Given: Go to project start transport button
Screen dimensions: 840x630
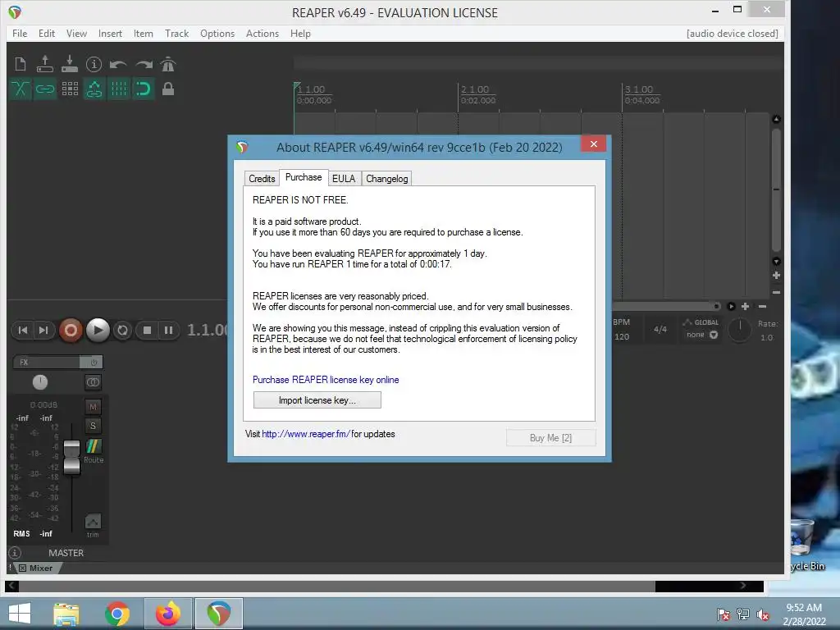Looking at the screenshot, I should 22,330.
